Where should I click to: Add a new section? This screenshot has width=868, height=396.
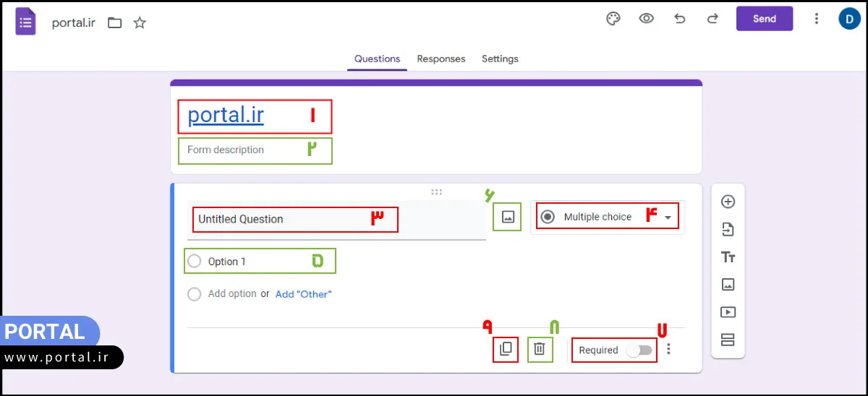click(728, 340)
